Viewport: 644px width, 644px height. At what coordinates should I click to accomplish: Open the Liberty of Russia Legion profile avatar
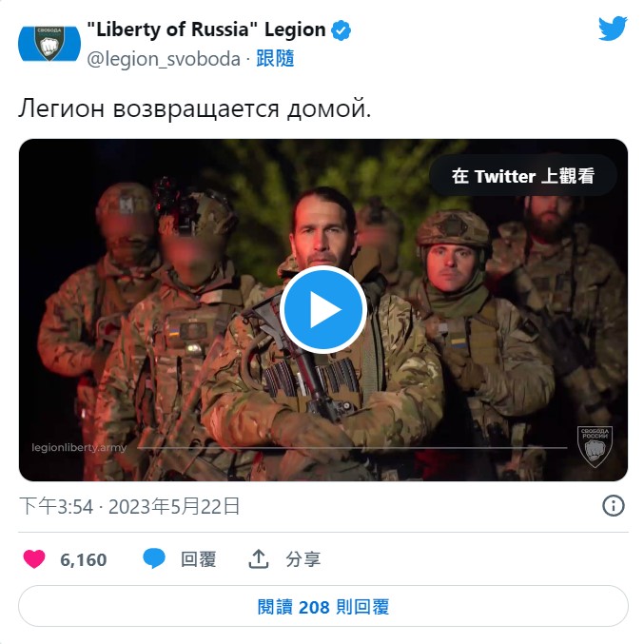(x=49, y=44)
